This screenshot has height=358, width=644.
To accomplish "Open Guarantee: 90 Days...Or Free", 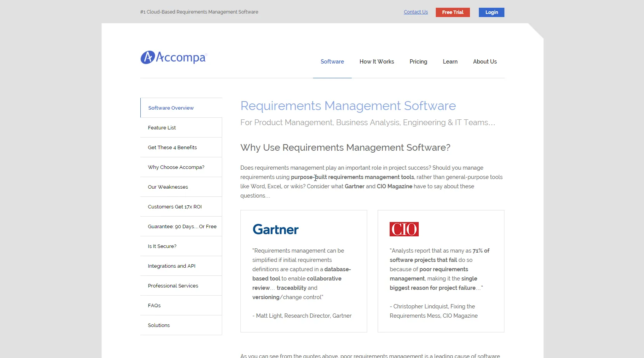I will (x=181, y=226).
